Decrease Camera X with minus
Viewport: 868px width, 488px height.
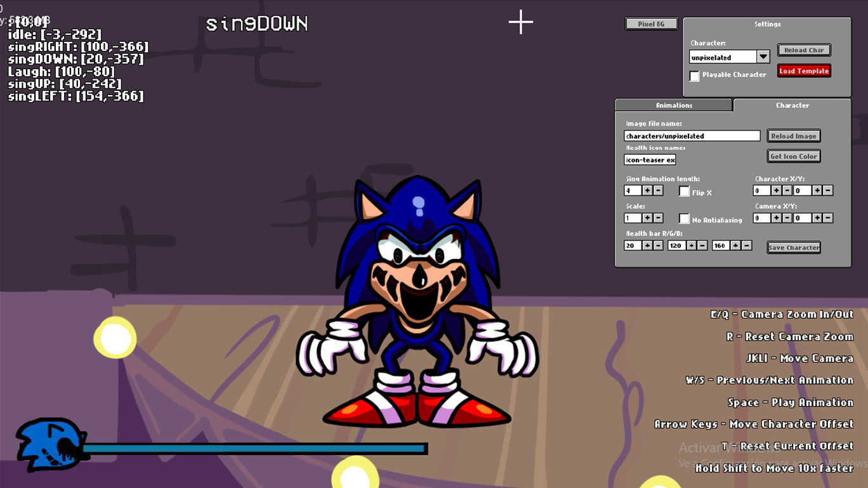787,218
